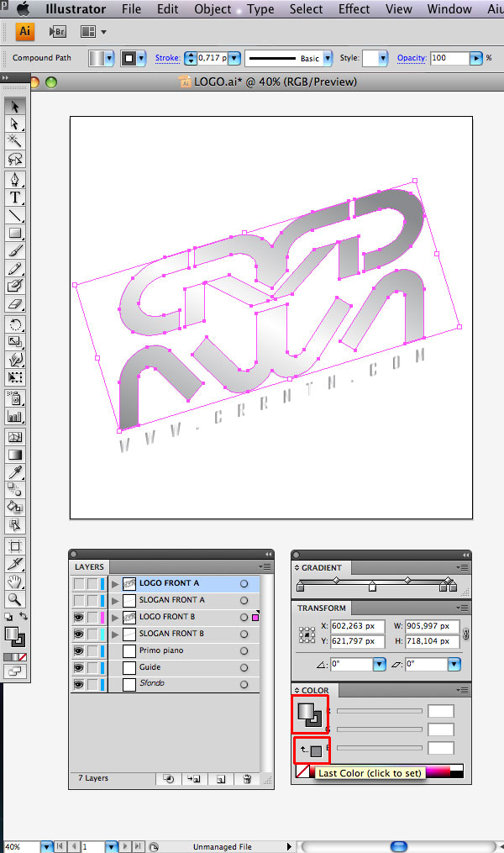The image size is (504, 853).
Task: Select the Magic Wand tool
Action: click(x=14, y=141)
